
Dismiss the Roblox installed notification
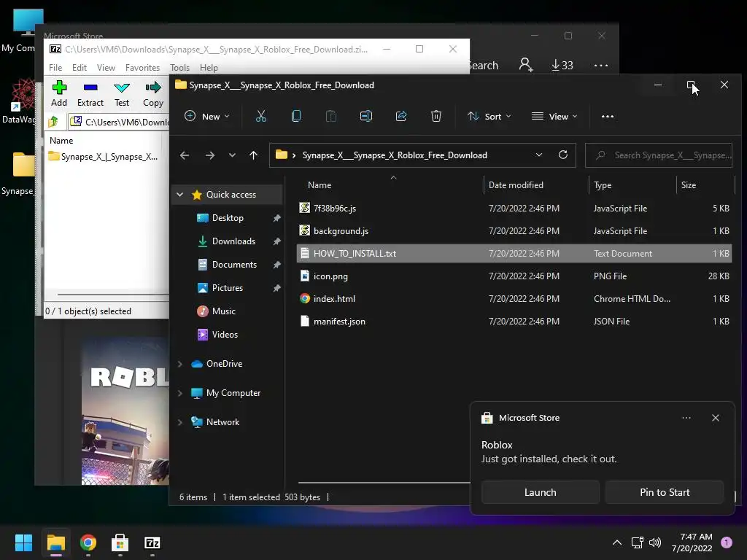[x=716, y=418]
